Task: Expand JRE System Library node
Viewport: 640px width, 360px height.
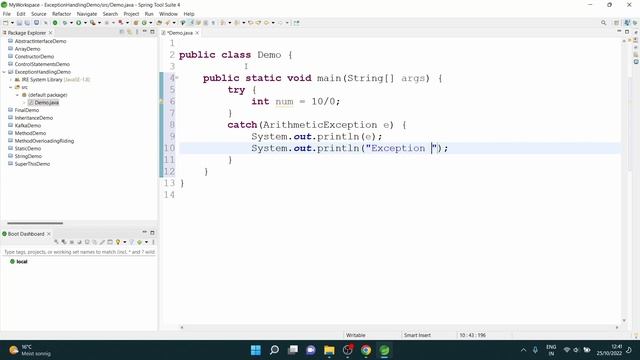Action: 11,80
